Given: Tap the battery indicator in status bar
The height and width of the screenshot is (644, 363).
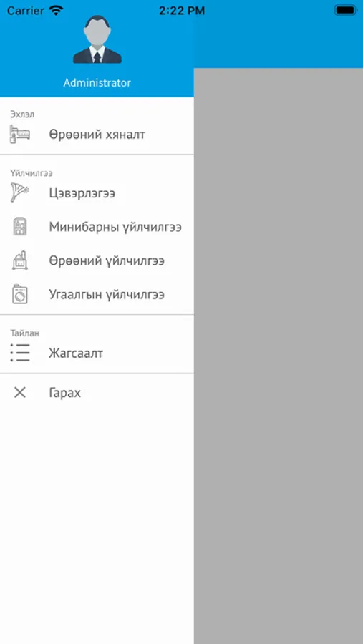Looking at the screenshot, I should [345, 10].
